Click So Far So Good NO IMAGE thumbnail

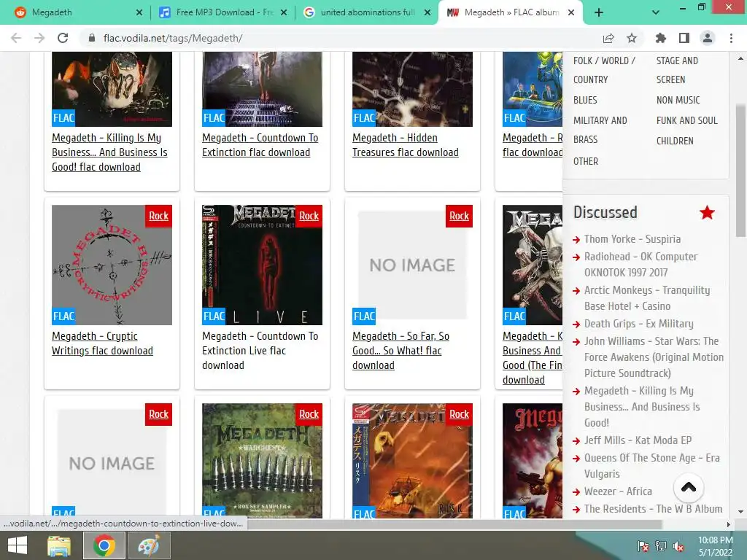pos(413,265)
